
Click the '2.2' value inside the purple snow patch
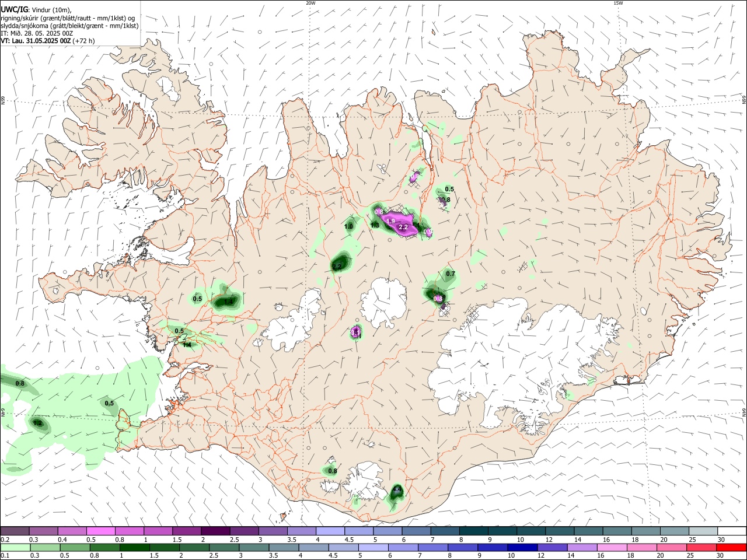point(403,227)
